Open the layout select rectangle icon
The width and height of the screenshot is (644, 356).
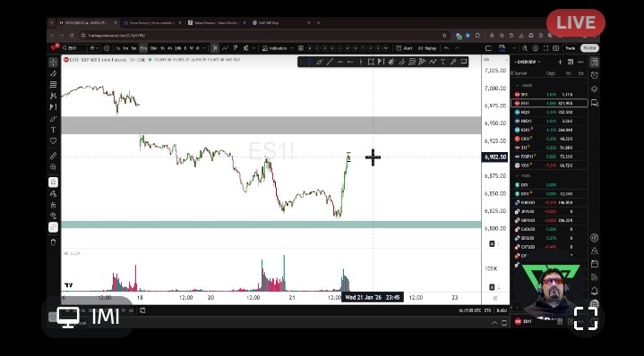[488, 48]
